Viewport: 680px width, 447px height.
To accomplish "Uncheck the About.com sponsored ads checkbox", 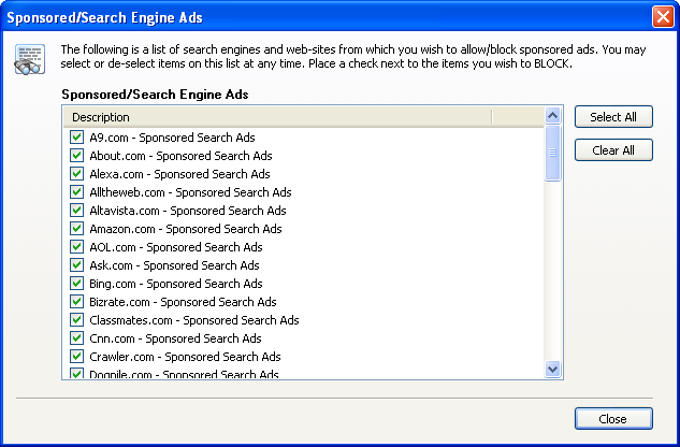I will coord(77,156).
